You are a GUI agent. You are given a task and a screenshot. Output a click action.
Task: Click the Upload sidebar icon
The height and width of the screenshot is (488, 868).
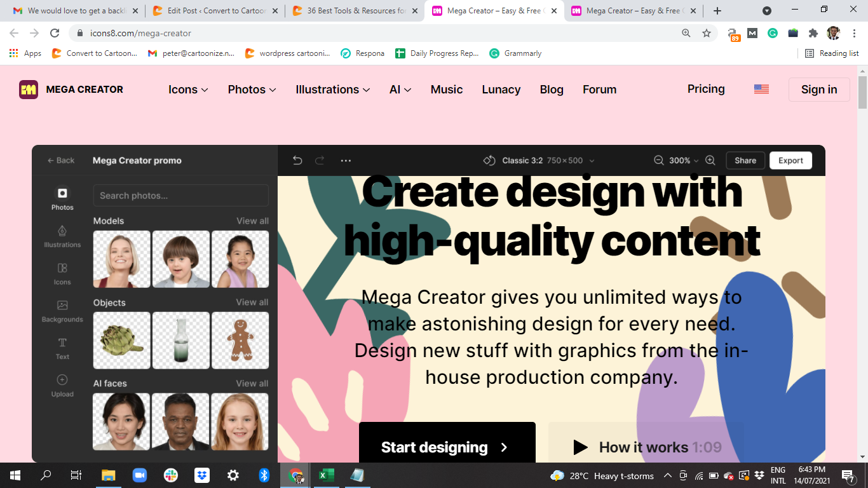[62, 380]
